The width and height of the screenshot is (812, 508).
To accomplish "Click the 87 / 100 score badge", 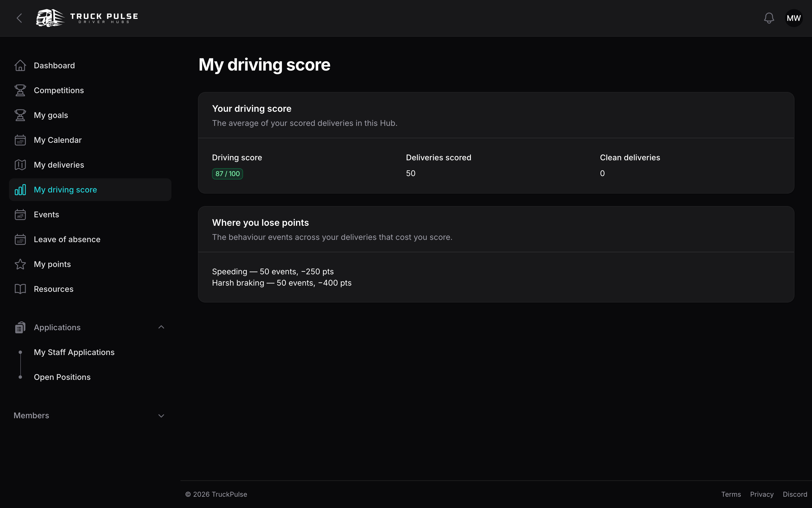I will pos(228,174).
